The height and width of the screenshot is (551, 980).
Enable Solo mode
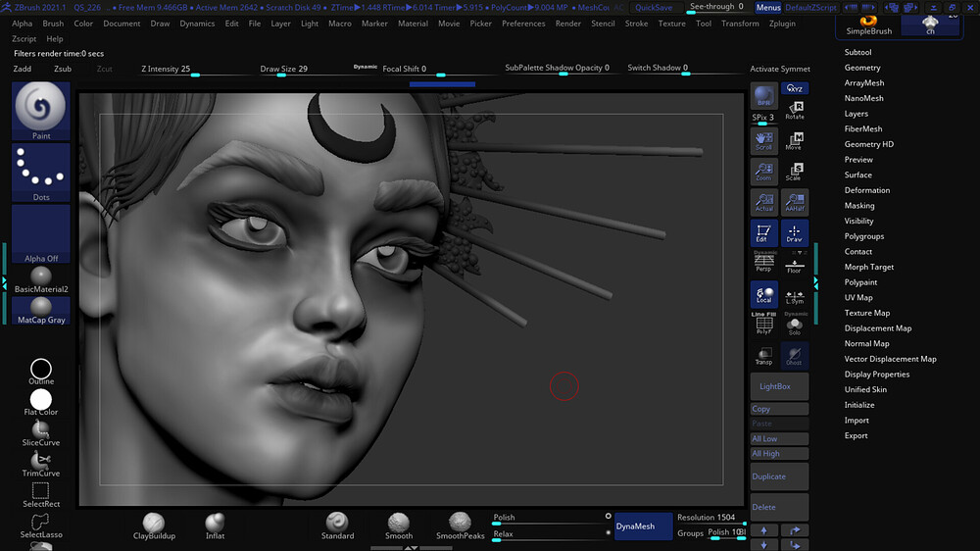tap(795, 325)
